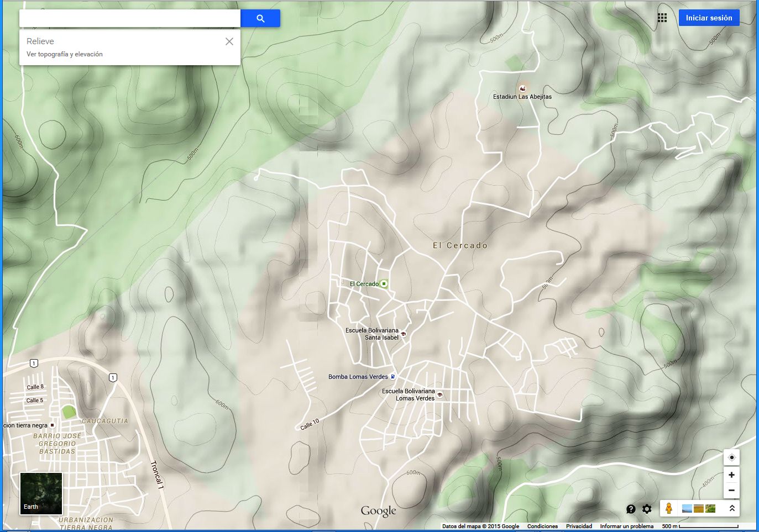
Task: Zoom out with the minus button
Action: click(731, 490)
